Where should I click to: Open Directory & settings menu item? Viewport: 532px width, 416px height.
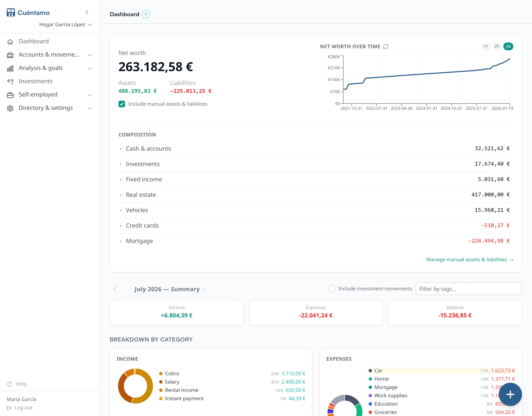(x=46, y=108)
